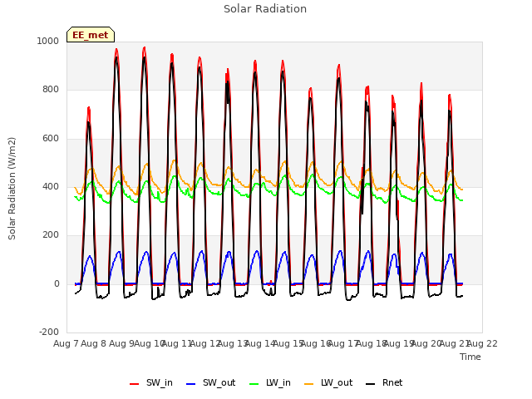The image size is (532, 399).
Task: Toggle the LW_out legend entry
Action: (x=328, y=383)
